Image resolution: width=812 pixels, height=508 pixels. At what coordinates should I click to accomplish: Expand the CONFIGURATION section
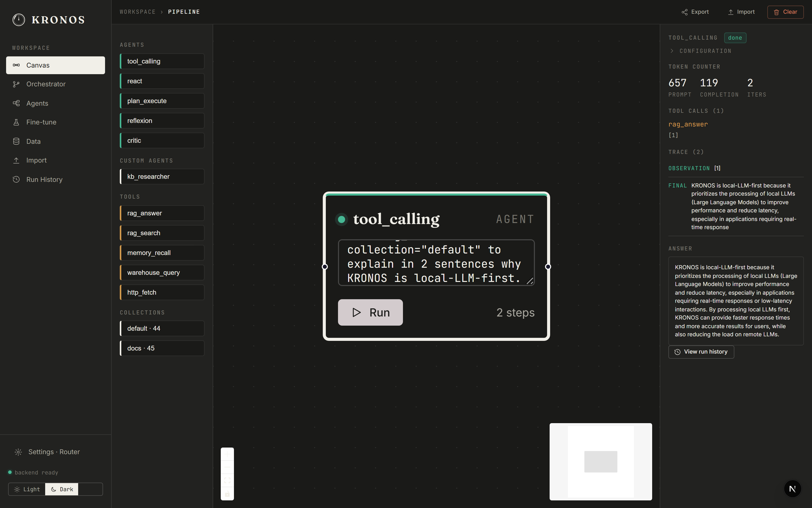[700, 51]
